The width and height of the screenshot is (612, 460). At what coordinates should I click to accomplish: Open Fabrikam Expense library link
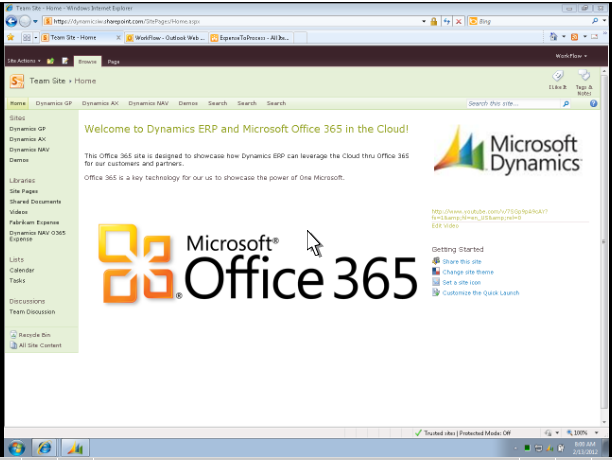click(x=34, y=222)
